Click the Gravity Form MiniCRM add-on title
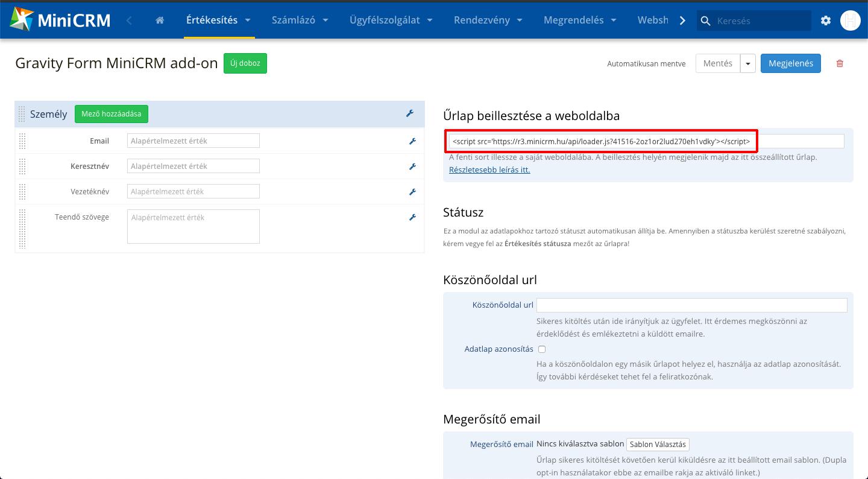The image size is (868, 479). pyautogui.click(x=116, y=63)
